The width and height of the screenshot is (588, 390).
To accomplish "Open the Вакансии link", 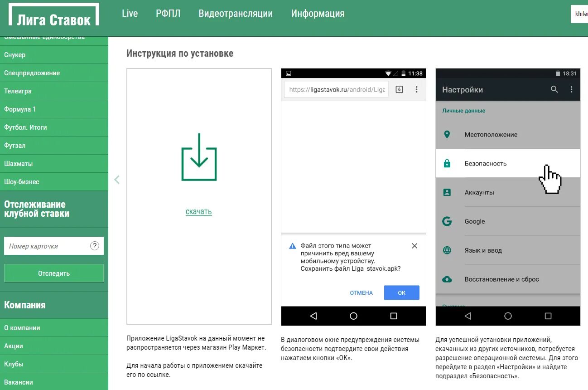I will pyautogui.click(x=54, y=382).
